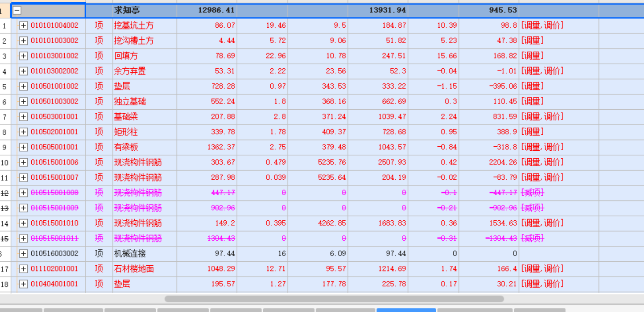This screenshot has width=644, height=312.
Task: Select the 挖沟槽土方 name cell
Action: [x=144, y=41]
